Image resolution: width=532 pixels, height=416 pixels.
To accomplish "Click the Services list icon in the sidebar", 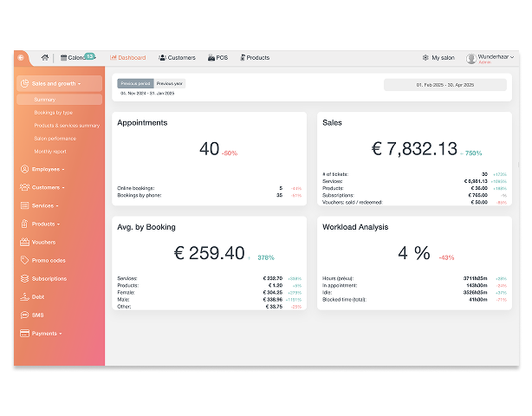I will click(x=24, y=205).
